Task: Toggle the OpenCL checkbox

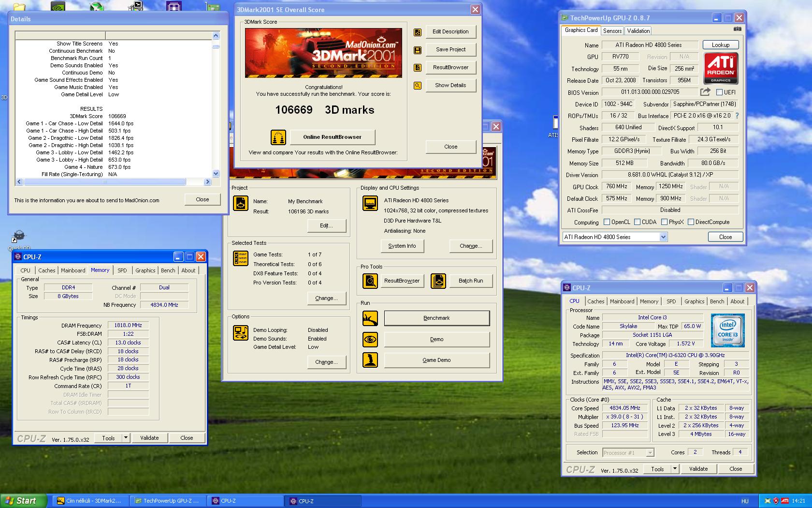Action: tap(607, 222)
